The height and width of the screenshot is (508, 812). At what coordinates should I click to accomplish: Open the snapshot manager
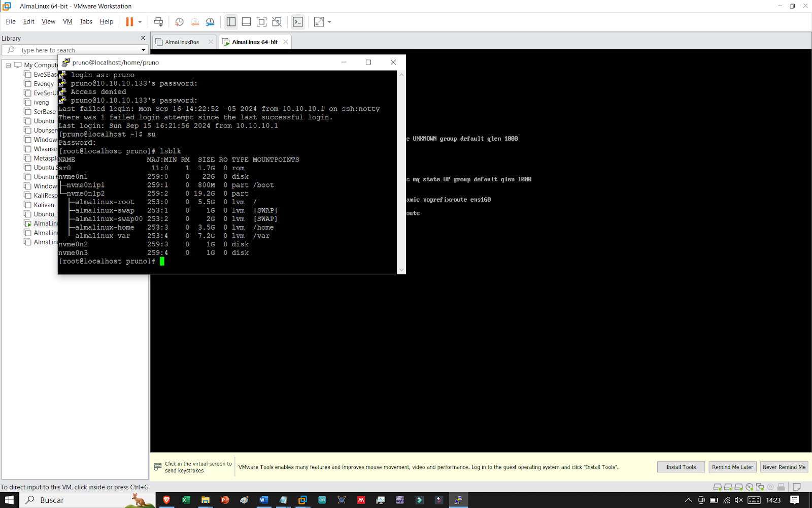point(210,22)
